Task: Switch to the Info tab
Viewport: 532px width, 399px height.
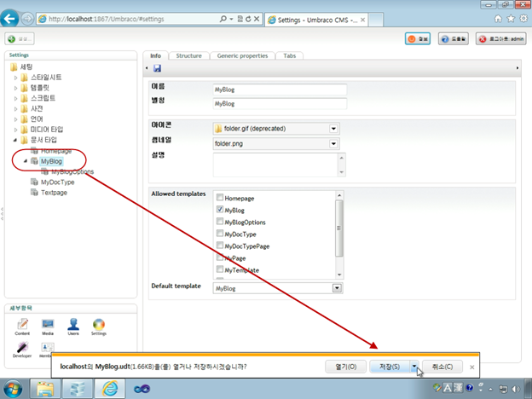Action: coord(156,55)
